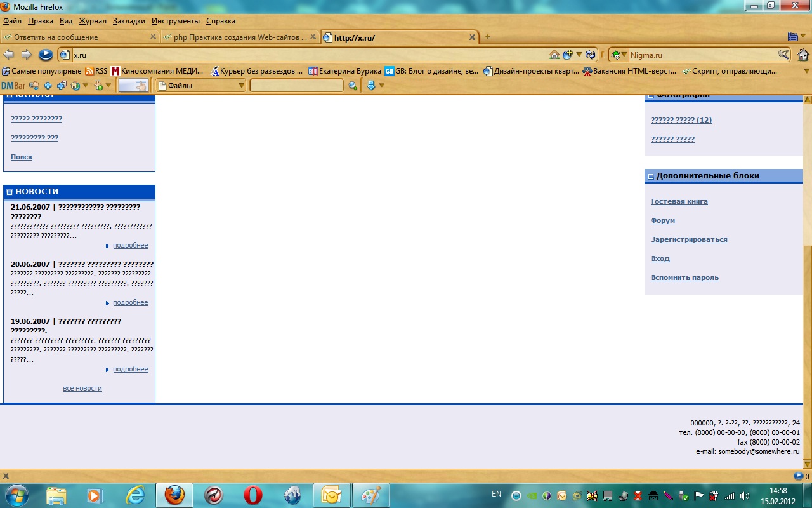Image resolution: width=812 pixels, height=508 pixels.
Task: Click the DMBar multiple-windows plus icon
Action: coord(62,86)
